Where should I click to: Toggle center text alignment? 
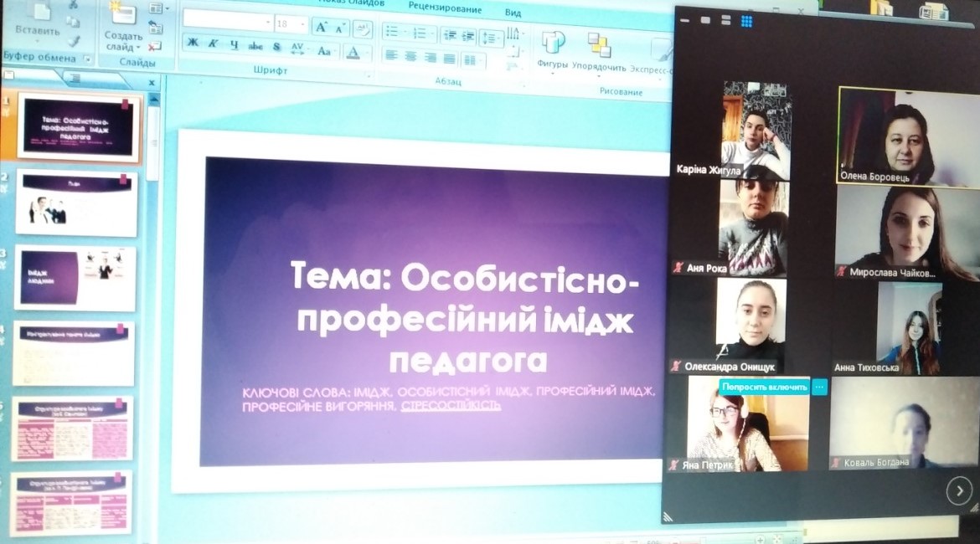[410, 56]
